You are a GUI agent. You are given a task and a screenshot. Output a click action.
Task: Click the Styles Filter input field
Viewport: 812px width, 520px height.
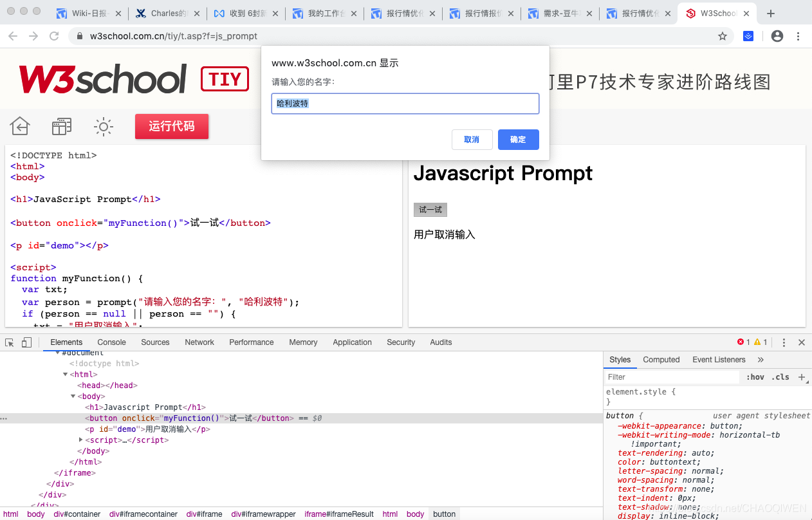click(673, 377)
